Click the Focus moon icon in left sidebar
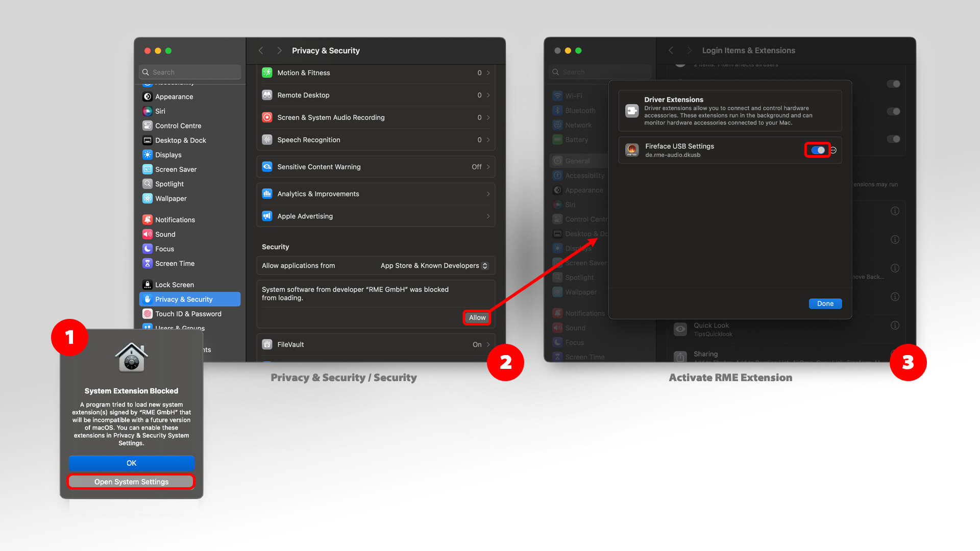The image size is (980, 551). [148, 248]
